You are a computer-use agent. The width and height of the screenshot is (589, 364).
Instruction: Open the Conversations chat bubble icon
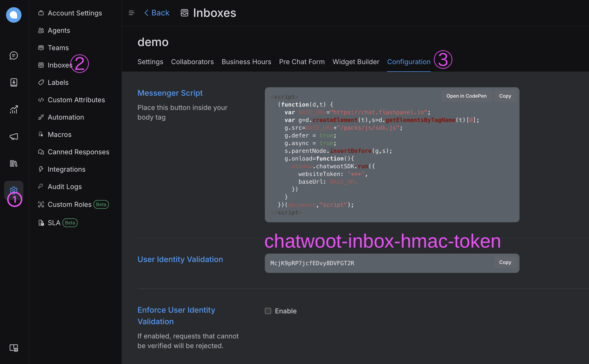point(14,55)
